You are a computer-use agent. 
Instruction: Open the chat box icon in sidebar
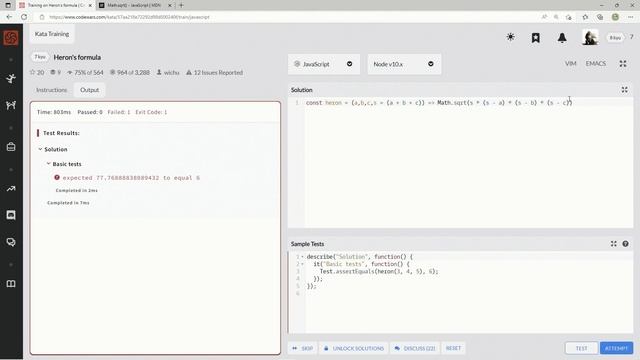point(11,215)
